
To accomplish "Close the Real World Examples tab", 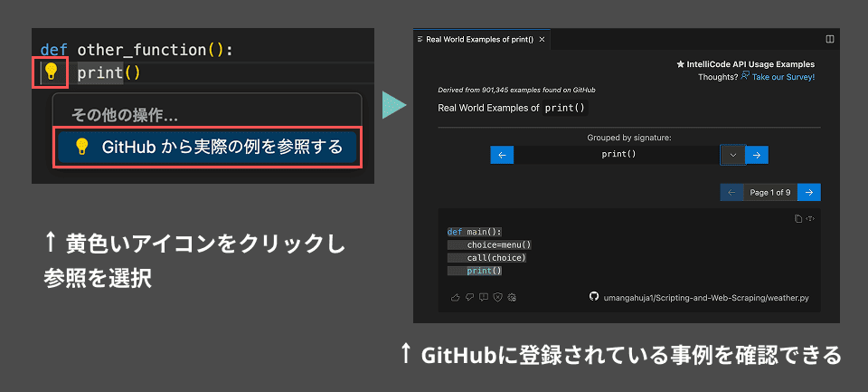I will [542, 39].
